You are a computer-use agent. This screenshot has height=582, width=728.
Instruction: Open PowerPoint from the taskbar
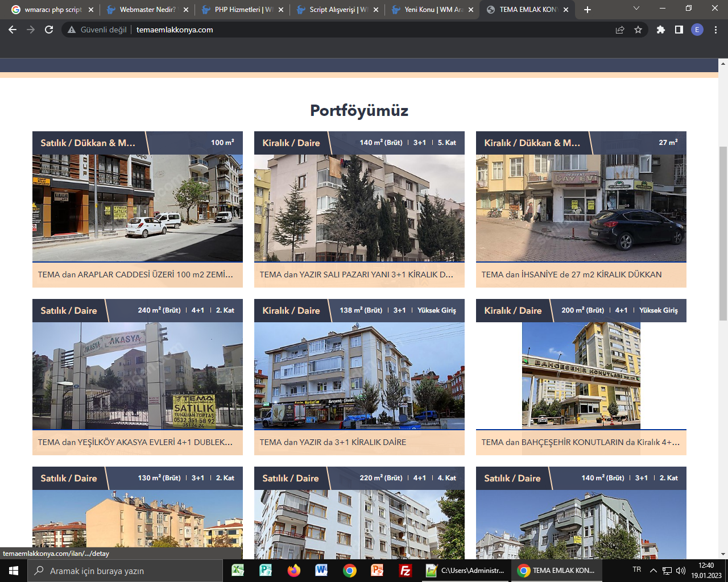coord(377,571)
